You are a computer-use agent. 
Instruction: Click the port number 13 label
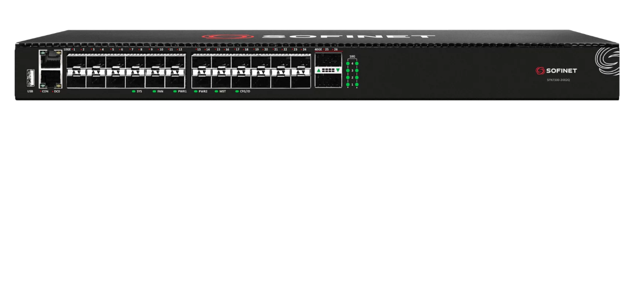click(199, 49)
